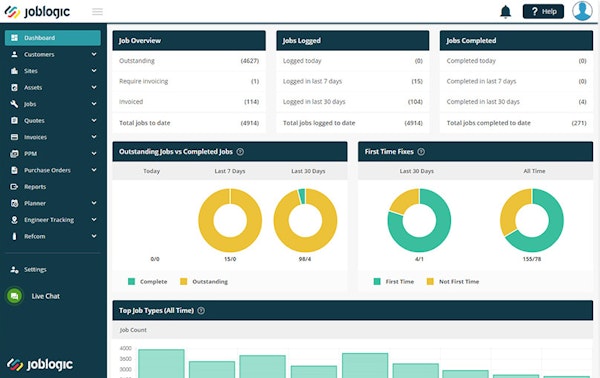This screenshot has height=378, width=600.
Task: Toggle Not First Time legend entry
Action: [453, 282]
